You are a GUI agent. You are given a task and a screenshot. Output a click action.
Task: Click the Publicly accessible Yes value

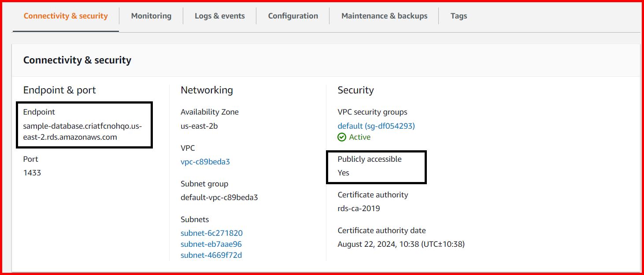tap(343, 172)
